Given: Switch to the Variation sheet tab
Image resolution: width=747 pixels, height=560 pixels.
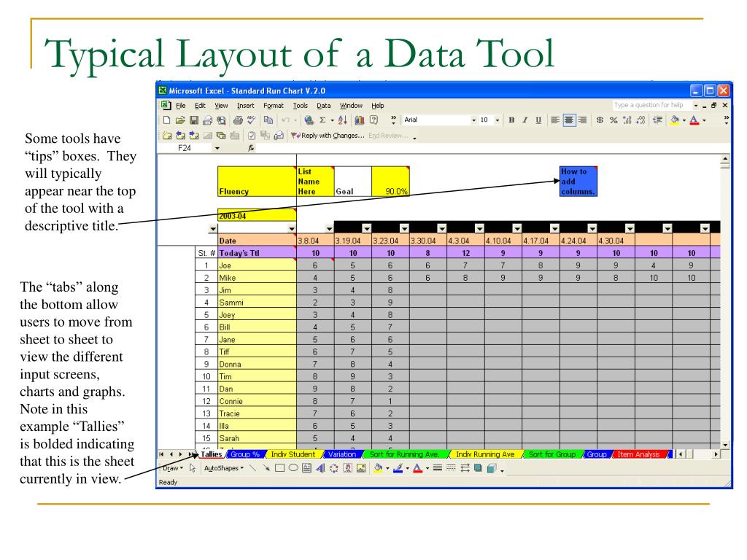Looking at the screenshot, I should 342,454.
